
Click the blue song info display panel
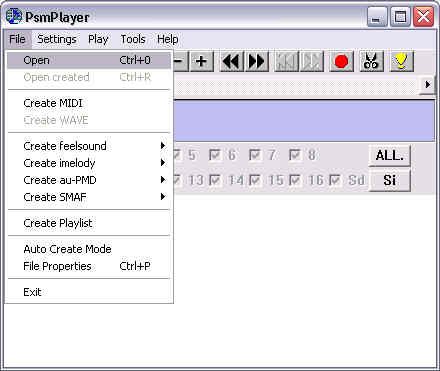304,121
